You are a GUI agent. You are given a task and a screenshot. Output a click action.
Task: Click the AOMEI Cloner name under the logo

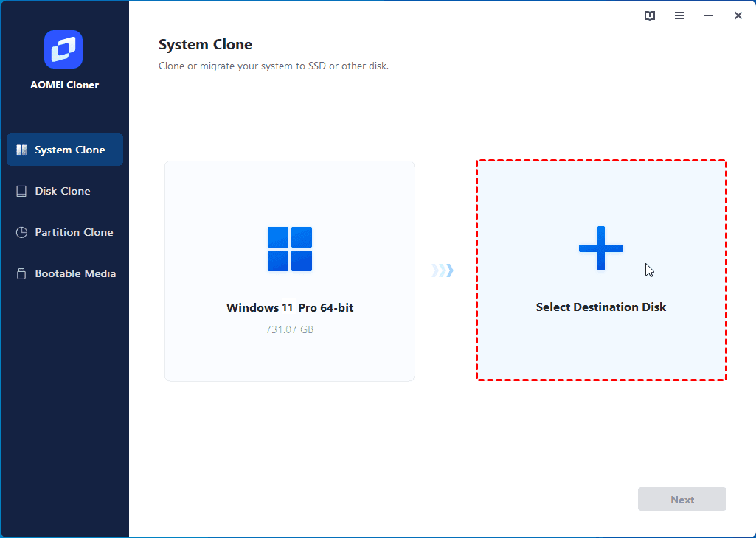pos(65,85)
